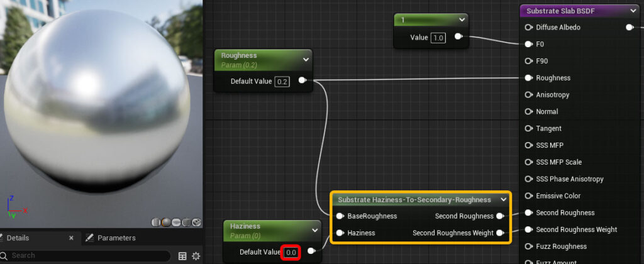Viewport: 644px width, 264px height.
Task: Collapse the Haziness-To-Secondary-Roughness node chevron
Action: point(504,199)
